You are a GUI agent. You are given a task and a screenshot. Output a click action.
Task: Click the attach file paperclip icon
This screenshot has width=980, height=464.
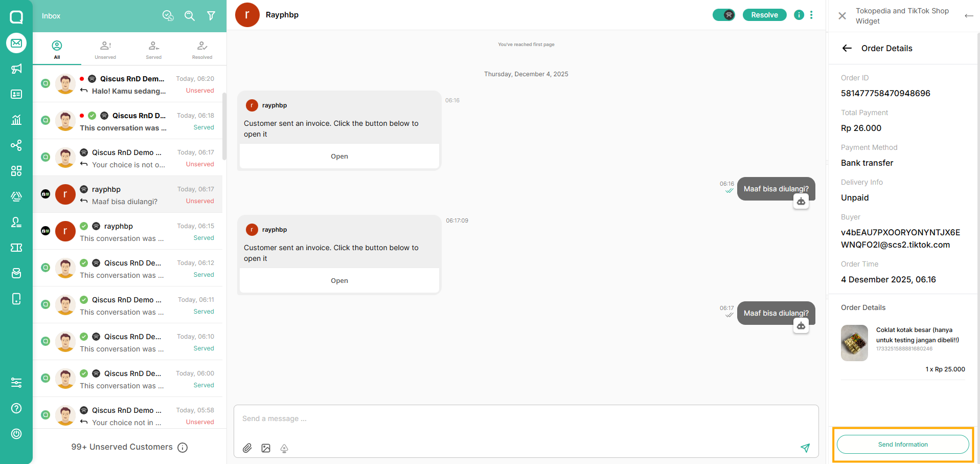tap(247, 448)
